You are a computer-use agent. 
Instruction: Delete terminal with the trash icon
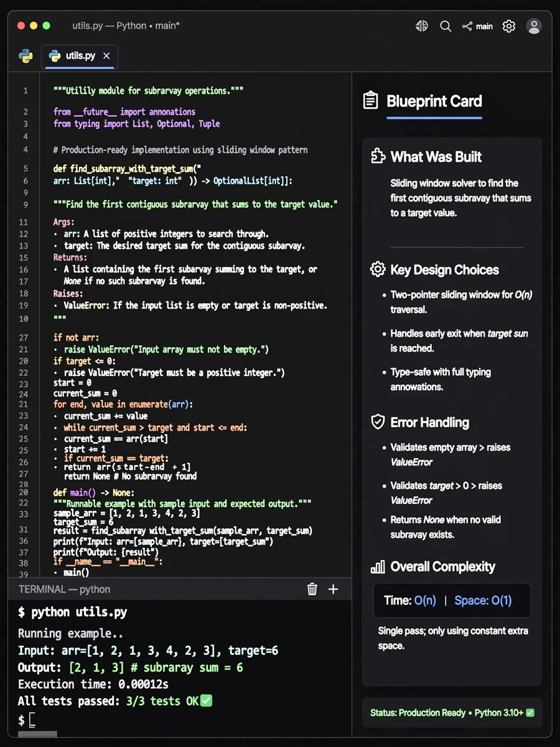(312, 589)
